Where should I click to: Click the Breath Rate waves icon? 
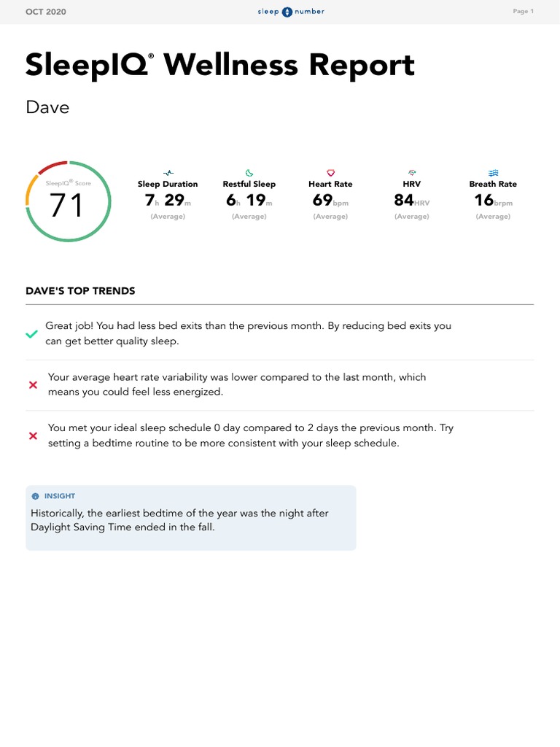click(493, 173)
